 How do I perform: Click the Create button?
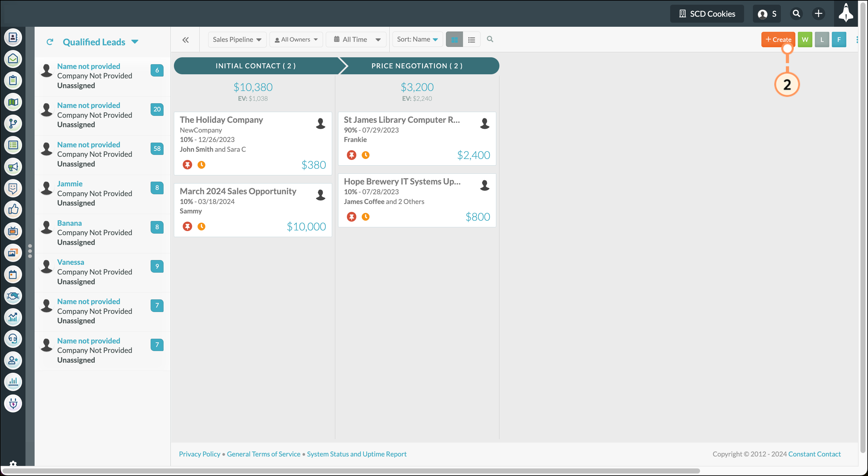coord(778,39)
